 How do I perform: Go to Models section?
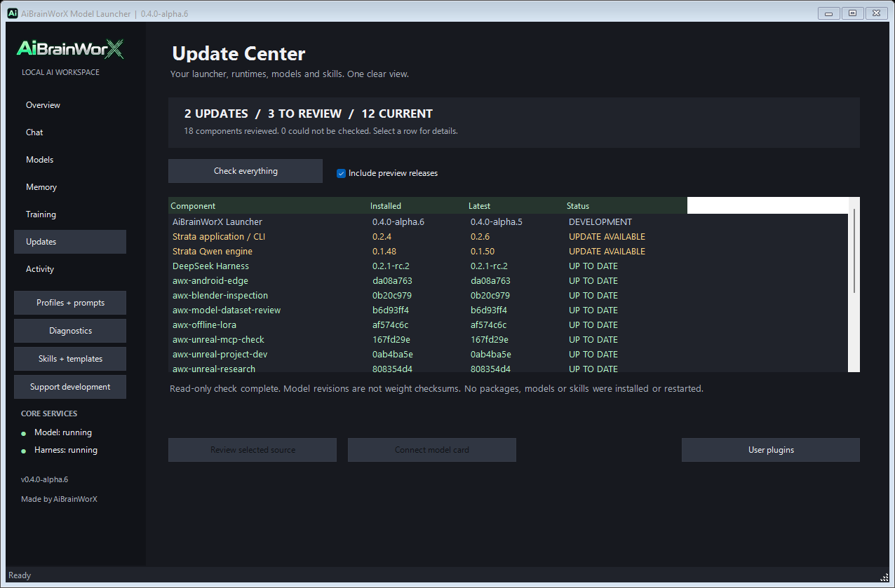click(70, 160)
